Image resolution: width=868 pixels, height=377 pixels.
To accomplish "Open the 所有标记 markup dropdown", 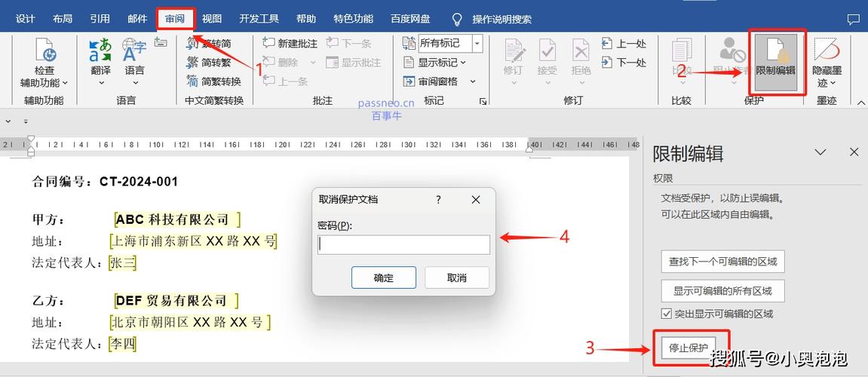I will [x=477, y=43].
